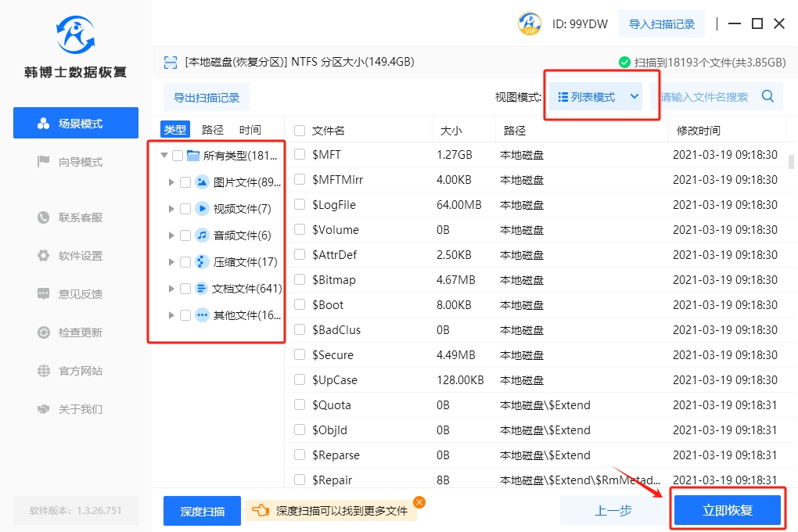Open 联系客服 customer service
This screenshot has width=798, height=532.
coord(80,217)
